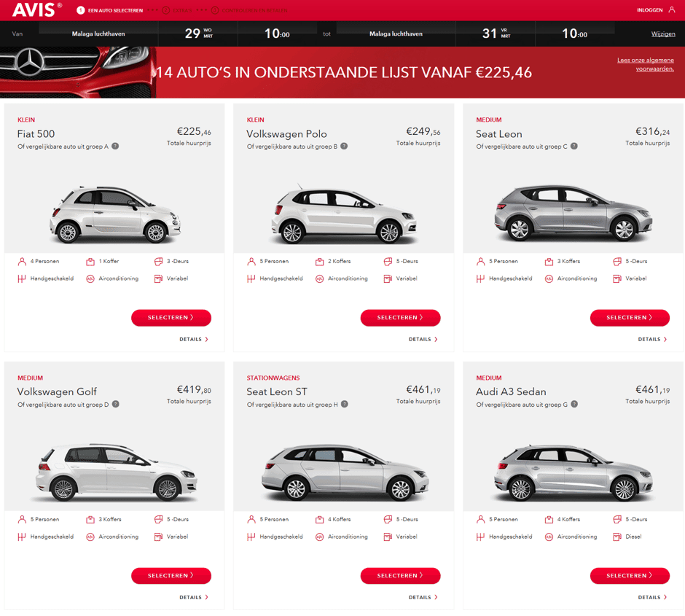Click the user account icon next to Inloggen
The image size is (685, 616).
click(672, 10)
